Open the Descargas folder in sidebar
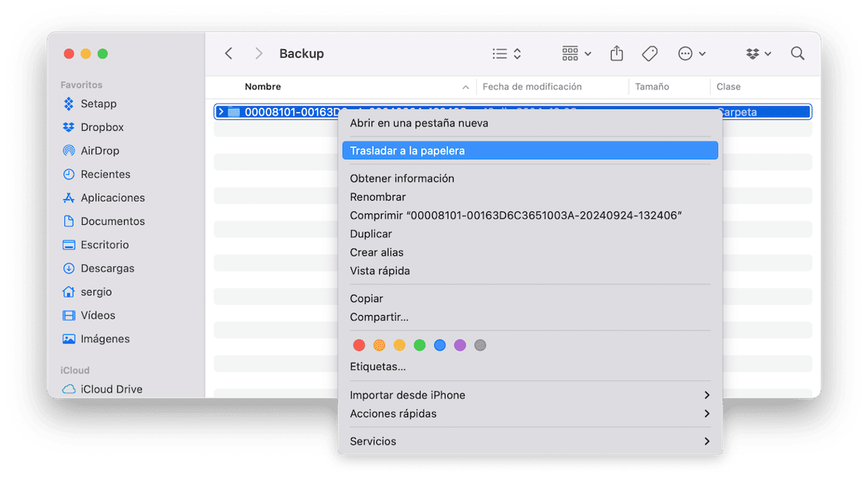 point(107,268)
